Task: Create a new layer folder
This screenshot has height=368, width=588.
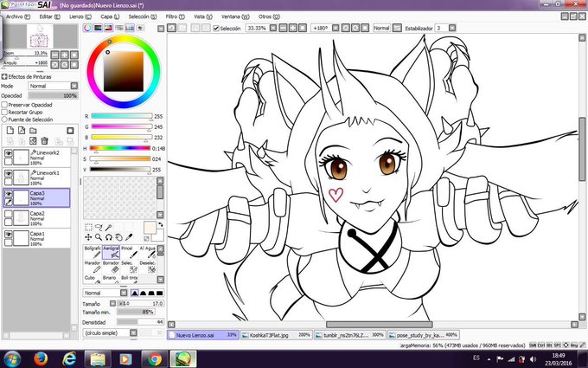Action: coord(33,130)
